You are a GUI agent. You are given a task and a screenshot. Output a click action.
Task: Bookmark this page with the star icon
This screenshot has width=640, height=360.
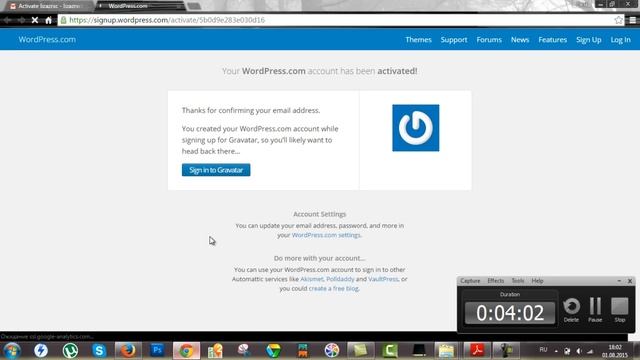click(x=619, y=20)
